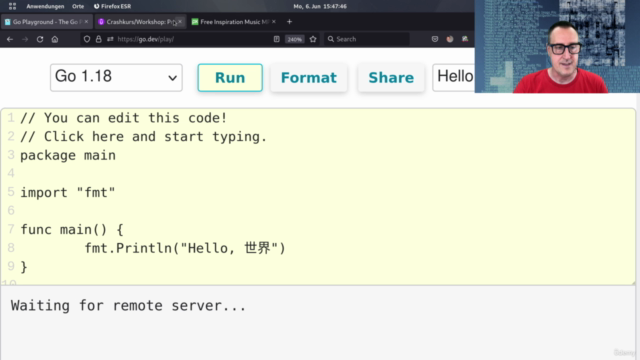Click the 'Waiting for remote server...' output text

[x=128, y=306]
